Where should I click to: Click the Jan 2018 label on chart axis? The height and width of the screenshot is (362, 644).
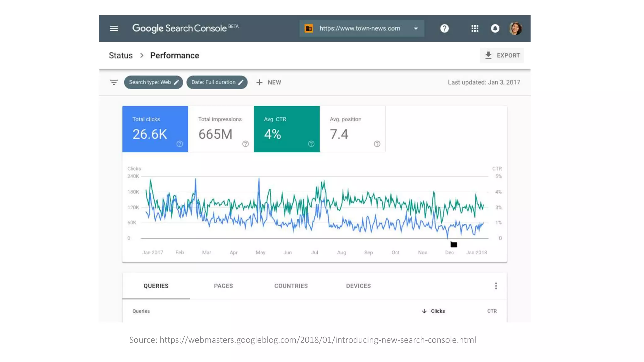tap(476, 252)
